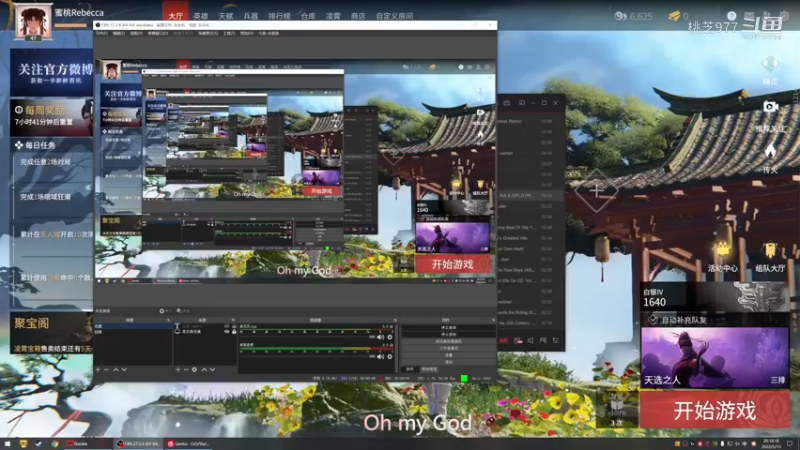Open the 聚宝阁 banner
The height and width of the screenshot is (450, 800).
pos(51,333)
